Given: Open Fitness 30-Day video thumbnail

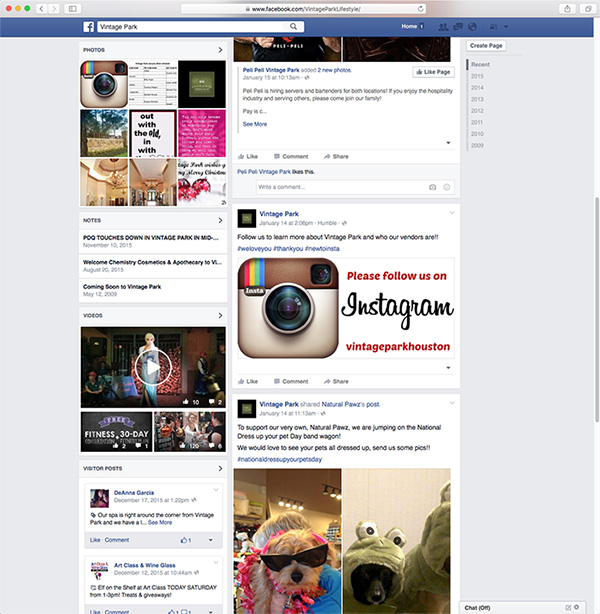Looking at the screenshot, I should (x=116, y=432).
